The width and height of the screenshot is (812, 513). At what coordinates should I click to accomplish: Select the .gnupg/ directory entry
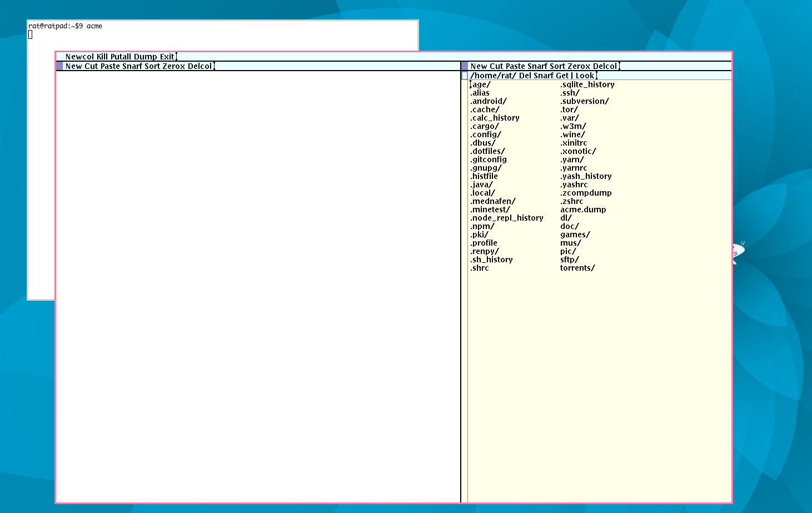(486, 168)
